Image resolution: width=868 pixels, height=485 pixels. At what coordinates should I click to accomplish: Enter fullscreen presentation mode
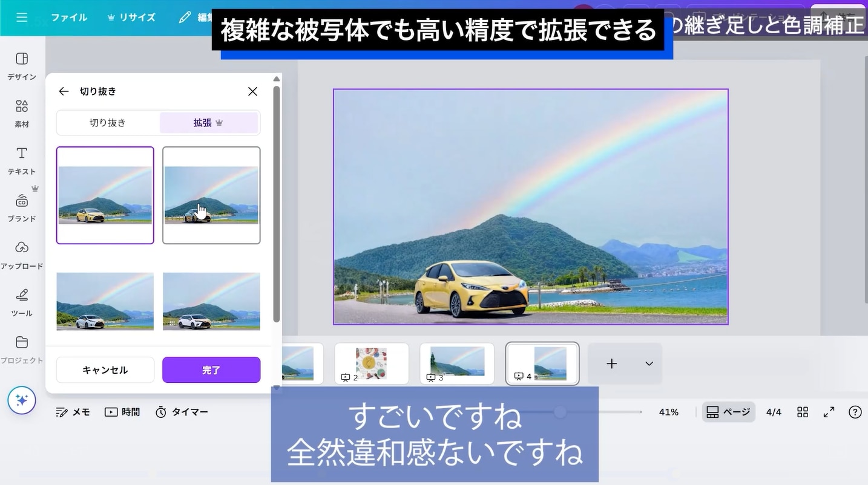tap(829, 412)
